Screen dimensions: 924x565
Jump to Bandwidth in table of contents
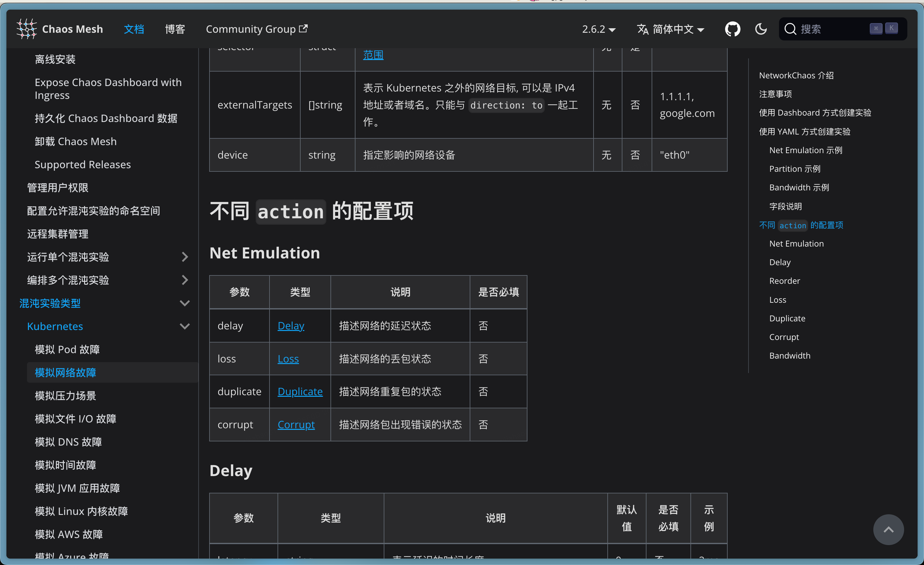pos(789,356)
